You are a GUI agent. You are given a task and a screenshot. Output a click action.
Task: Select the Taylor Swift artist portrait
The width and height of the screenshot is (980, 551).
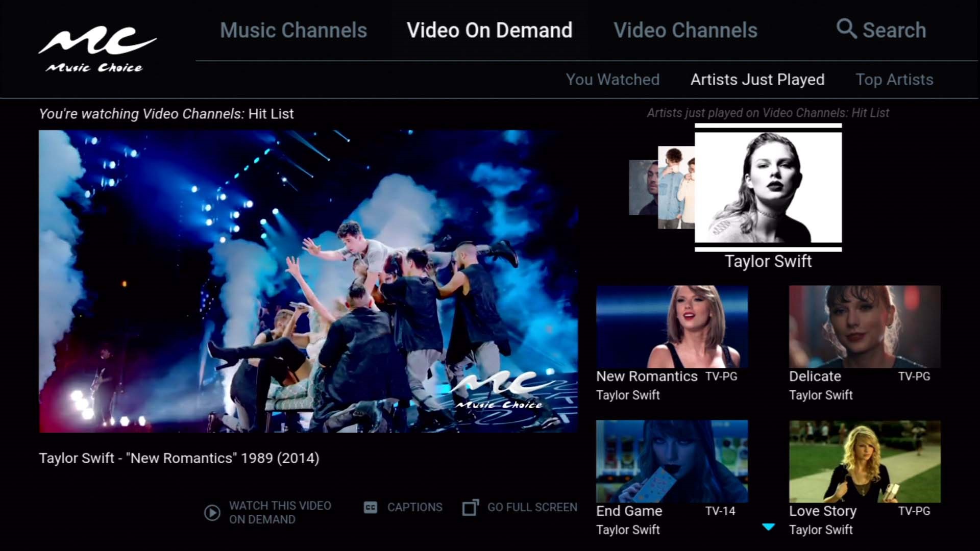pos(768,188)
